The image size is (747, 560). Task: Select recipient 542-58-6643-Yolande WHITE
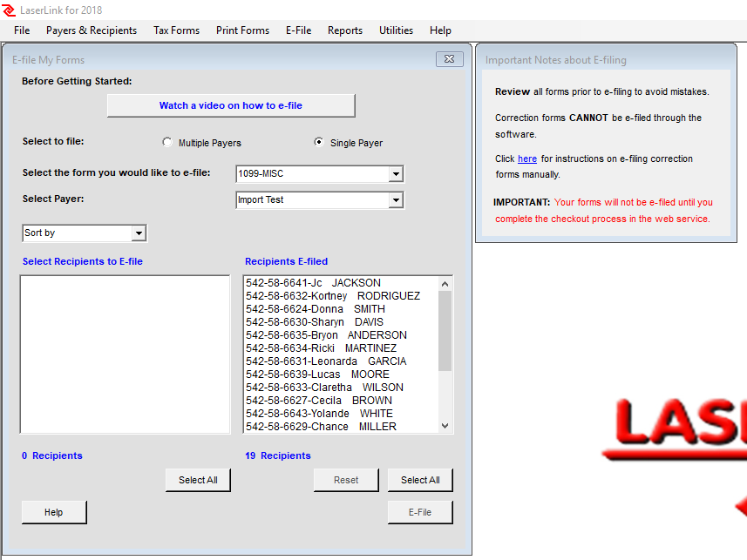[341, 414]
